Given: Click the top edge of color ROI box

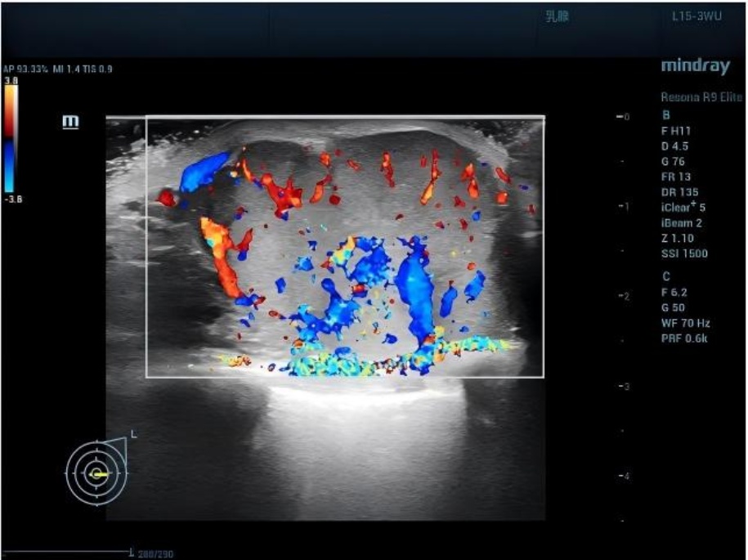Looking at the screenshot, I should coord(345,119).
